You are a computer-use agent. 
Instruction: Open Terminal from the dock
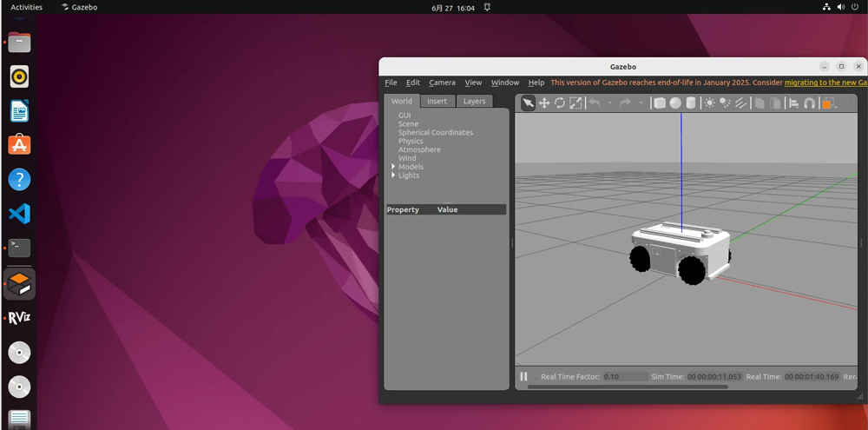tap(19, 248)
